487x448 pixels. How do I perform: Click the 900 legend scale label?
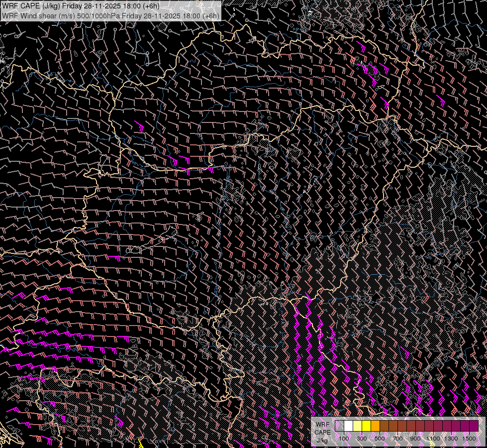[x=415, y=439]
